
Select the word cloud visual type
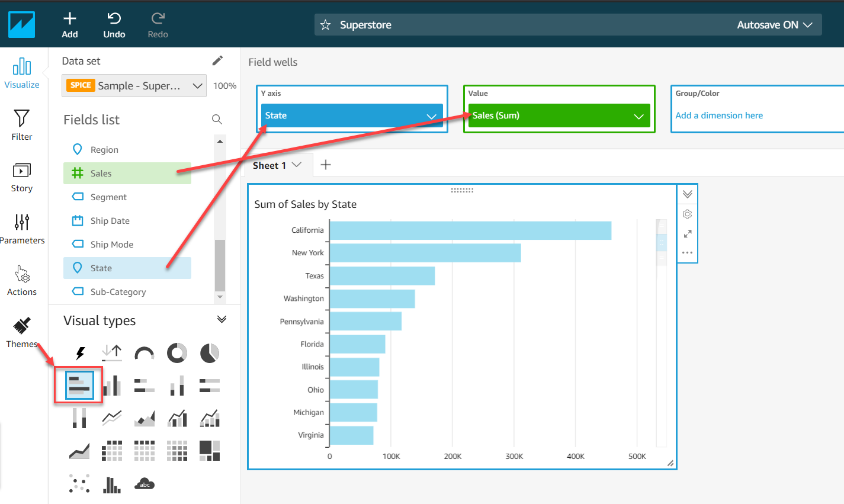point(144,483)
